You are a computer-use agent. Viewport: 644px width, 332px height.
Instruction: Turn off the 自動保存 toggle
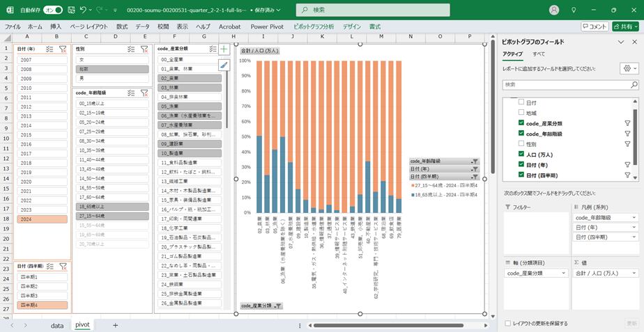53,10
